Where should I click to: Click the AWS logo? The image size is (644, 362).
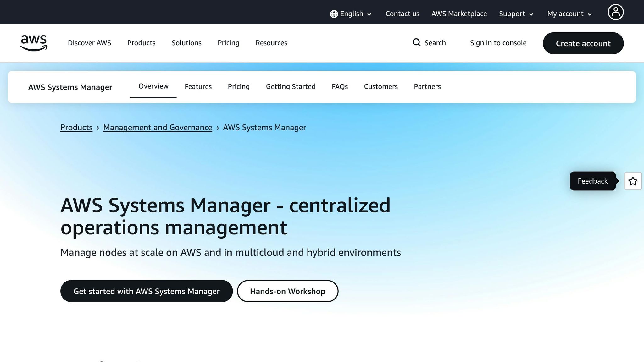pos(34,43)
